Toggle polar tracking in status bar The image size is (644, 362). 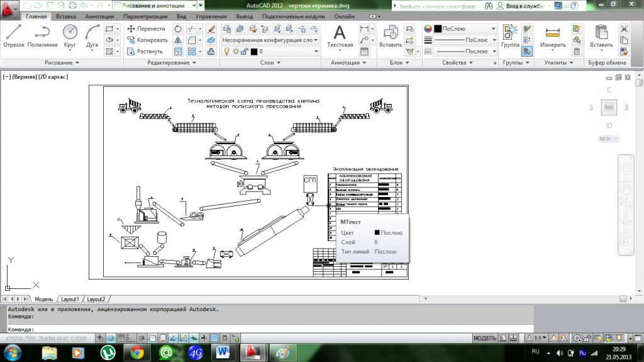pos(142,338)
